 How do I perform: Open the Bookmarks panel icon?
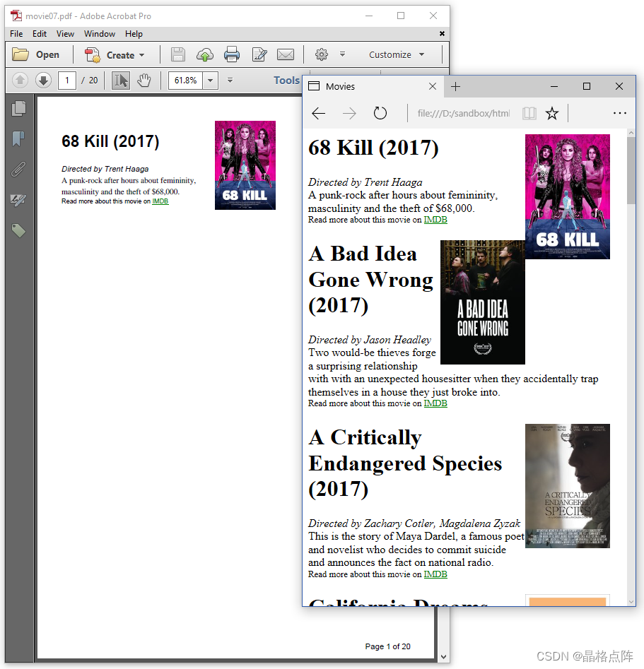[19, 139]
